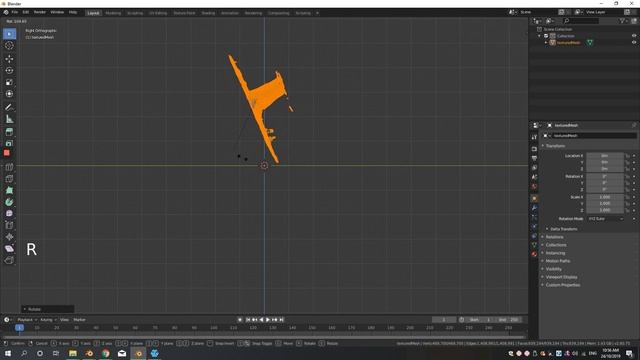The image size is (640, 360).
Task: Expand the Instancing panel
Action: point(555,253)
